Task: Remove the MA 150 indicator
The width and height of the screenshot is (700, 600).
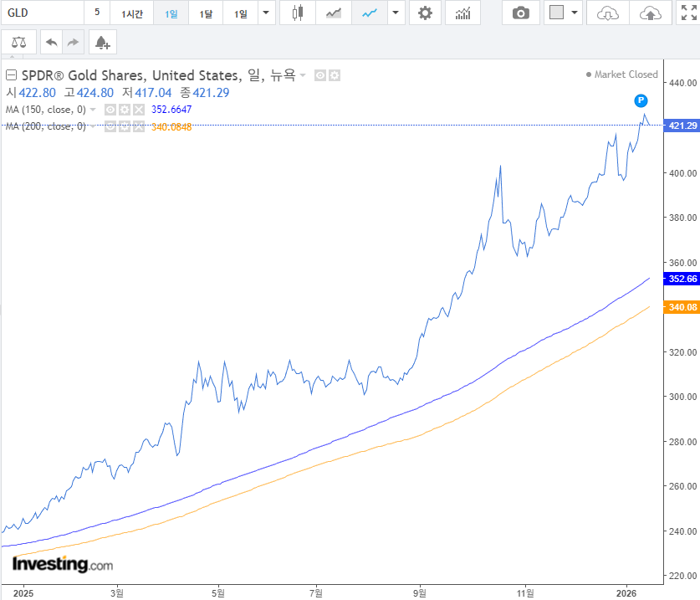Action: pyautogui.click(x=139, y=110)
